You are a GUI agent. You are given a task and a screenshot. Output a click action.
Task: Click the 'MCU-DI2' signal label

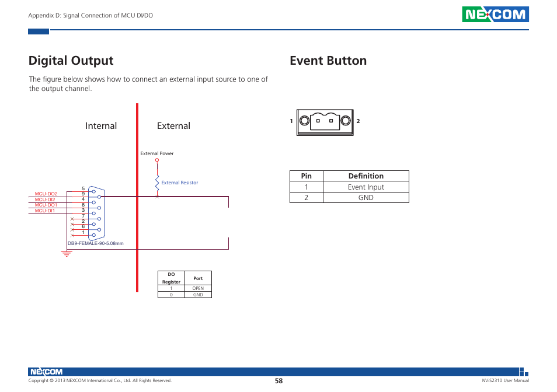[x=45, y=199]
